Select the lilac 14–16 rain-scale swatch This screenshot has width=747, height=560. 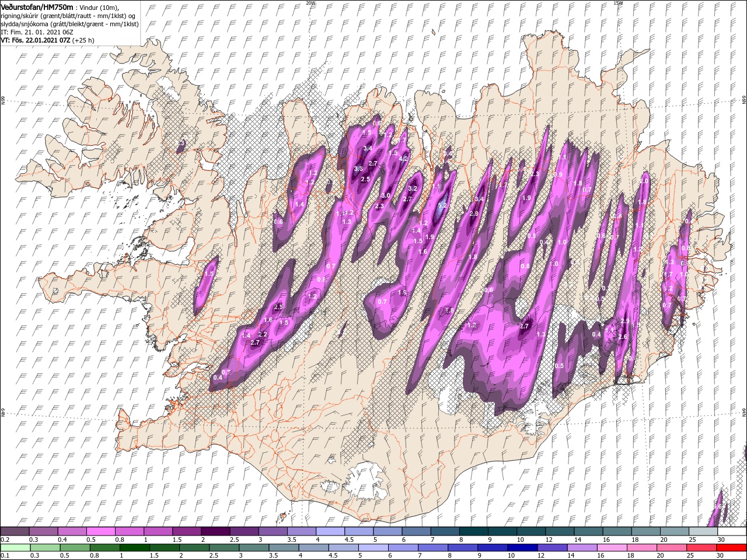pyautogui.click(x=582, y=548)
